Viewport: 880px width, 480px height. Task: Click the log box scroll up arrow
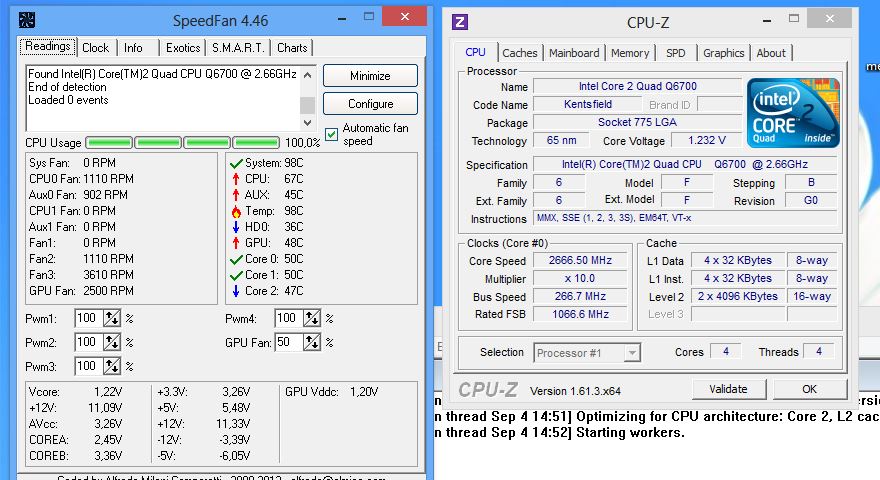coord(308,75)
